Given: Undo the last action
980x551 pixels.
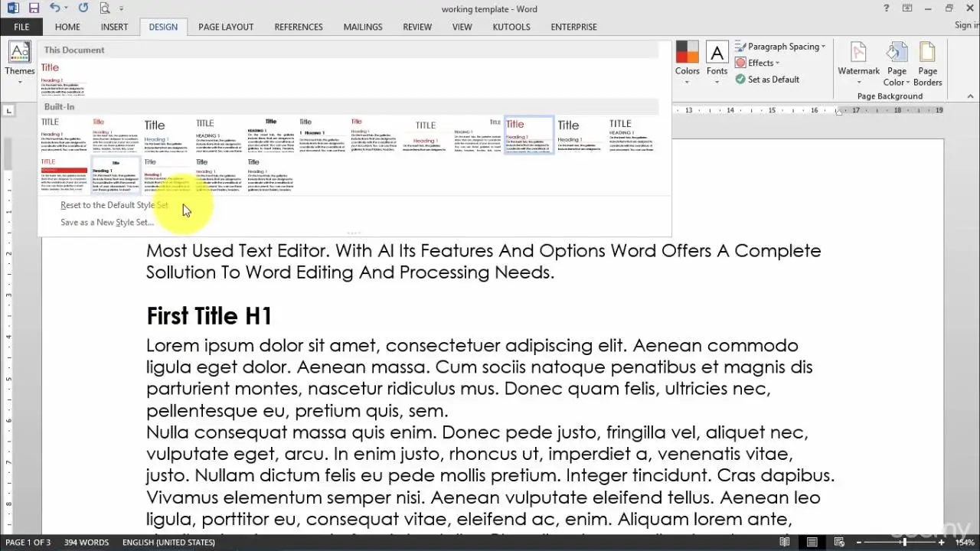Looking at the screenshot, I should 54,8.
